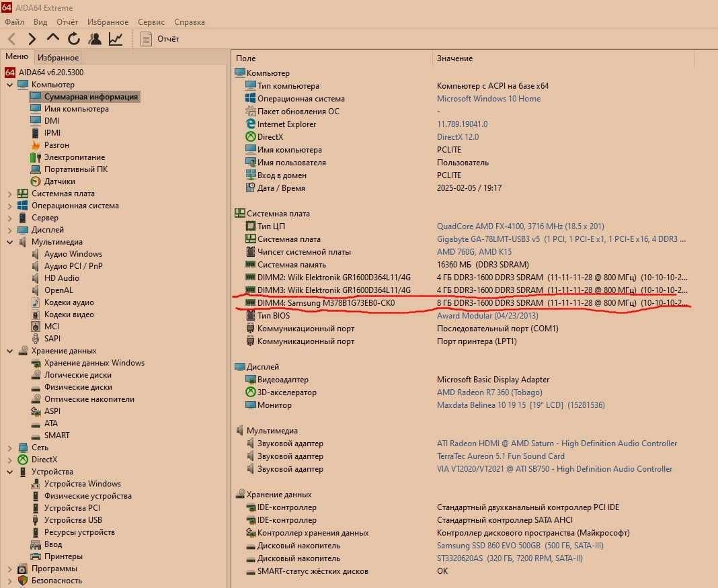Expand the Дисплей tree node
The height and width of the screenshot is (588, 718).
[9, 230]
